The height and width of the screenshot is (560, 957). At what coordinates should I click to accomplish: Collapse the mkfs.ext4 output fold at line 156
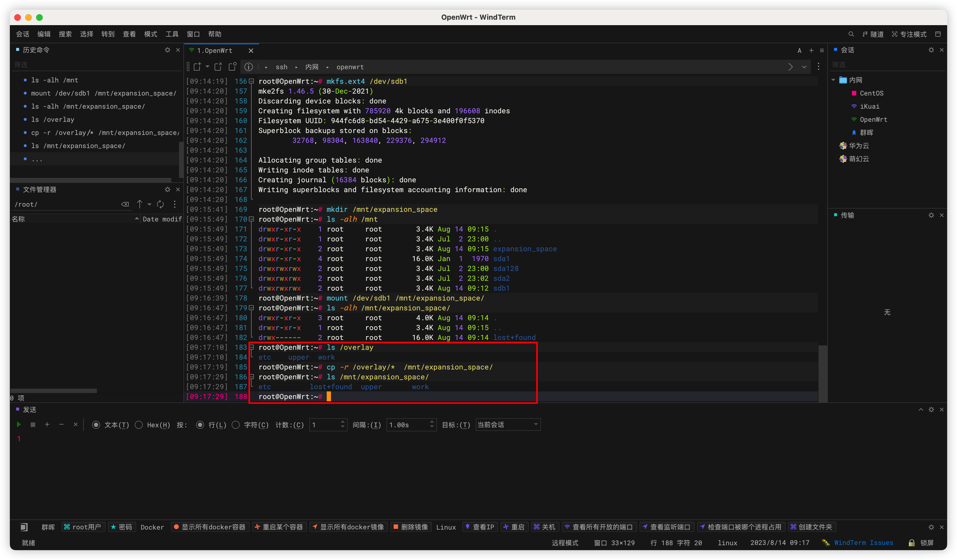(251, 81)
